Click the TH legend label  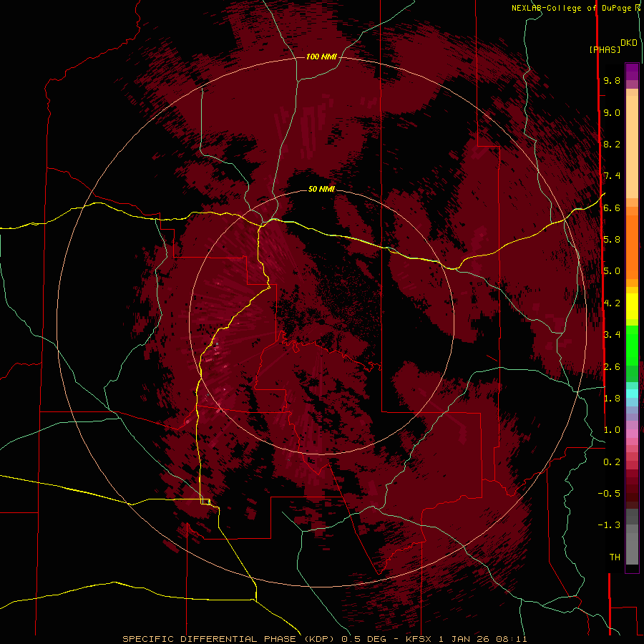(x=615, y=557)
